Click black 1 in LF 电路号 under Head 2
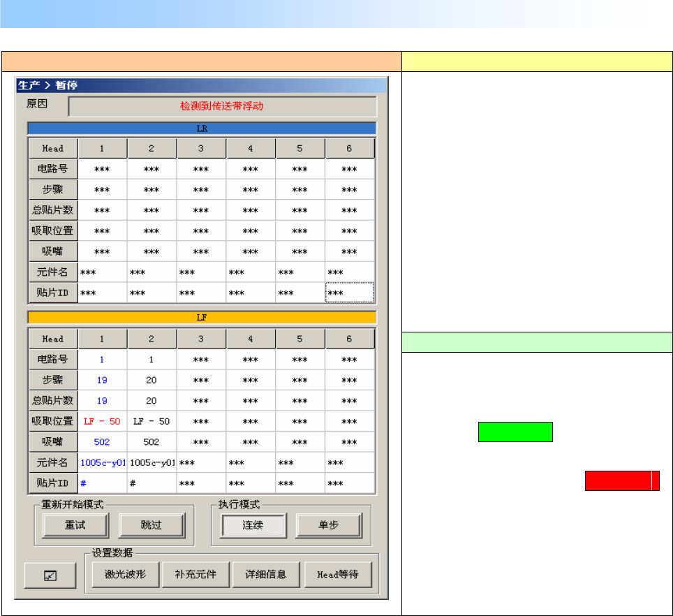Image resolution: width=673 pixels, height=616 pixels. tap(151, 359)
